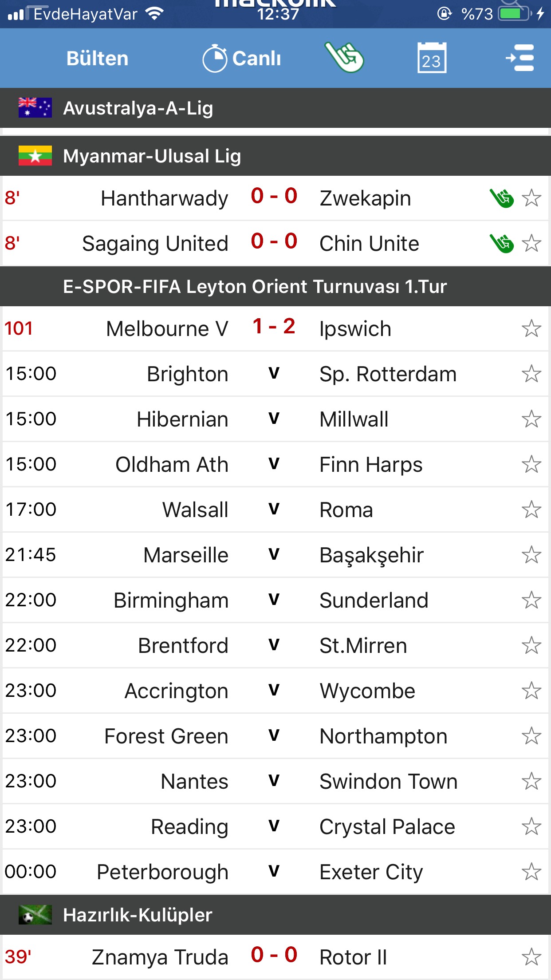Image resolution: width=551 pixels, height=980 pixels.
Task: Collapse the Hazırlık-Kulüpler section header
Action: tap(275, 915)
